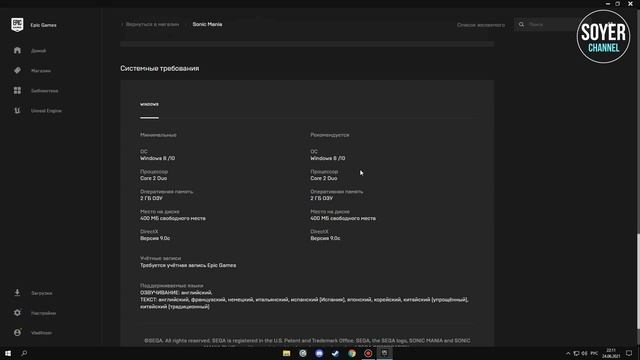Open Downloads via download arrow icon
Screen dimensions: 640x360
click(x=17, y=293)
